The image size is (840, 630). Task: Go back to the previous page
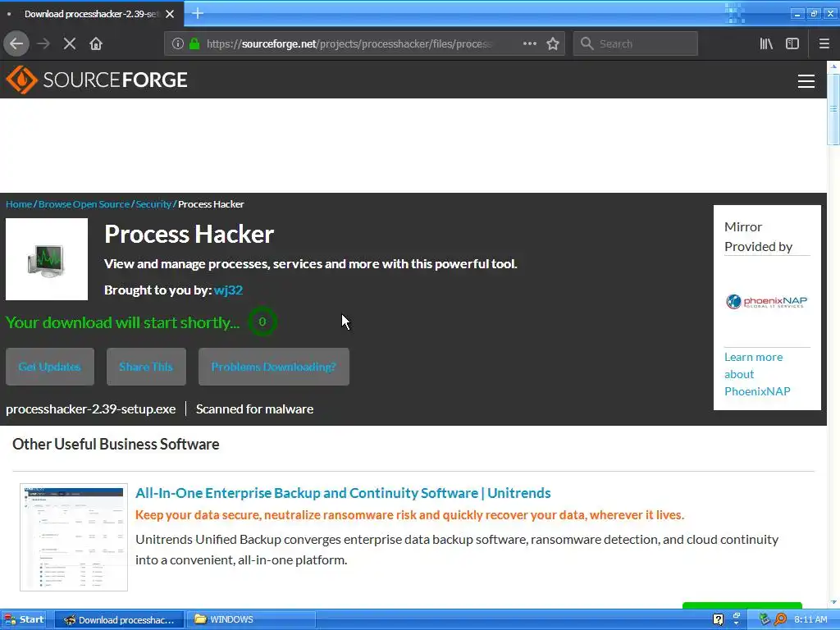click(16, 43)
